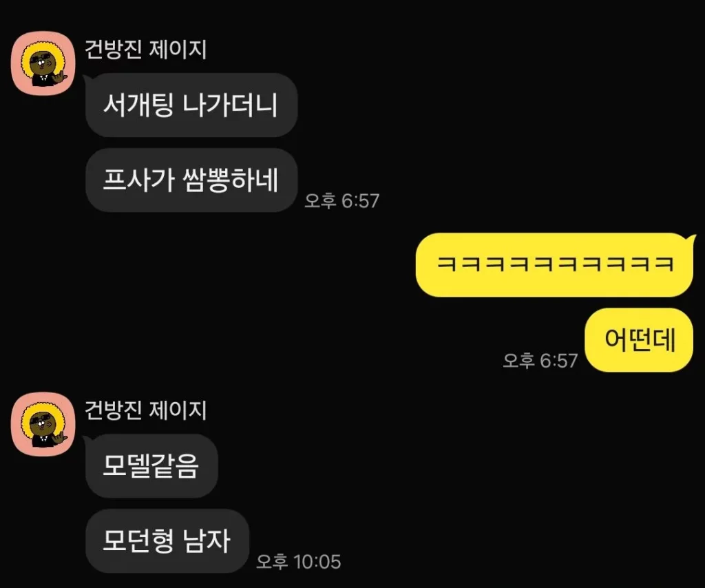
Task: Click the word 나가더니 in the first message
Action: [230, 105]
